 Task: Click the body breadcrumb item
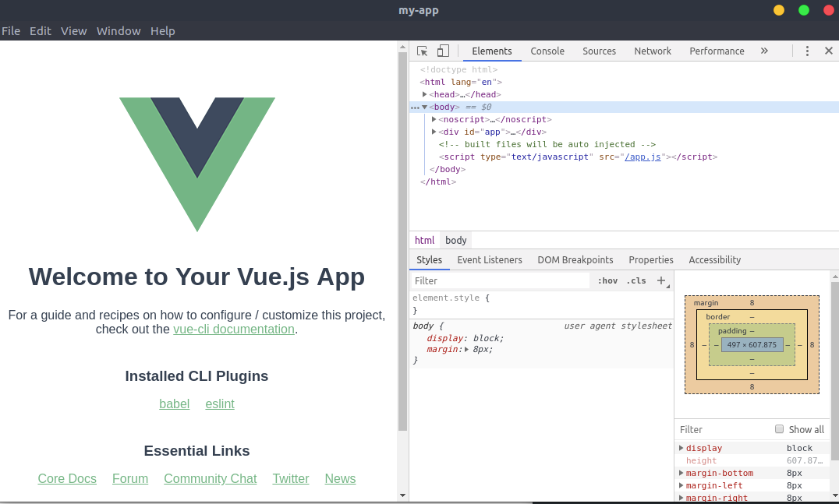[456, 241]
